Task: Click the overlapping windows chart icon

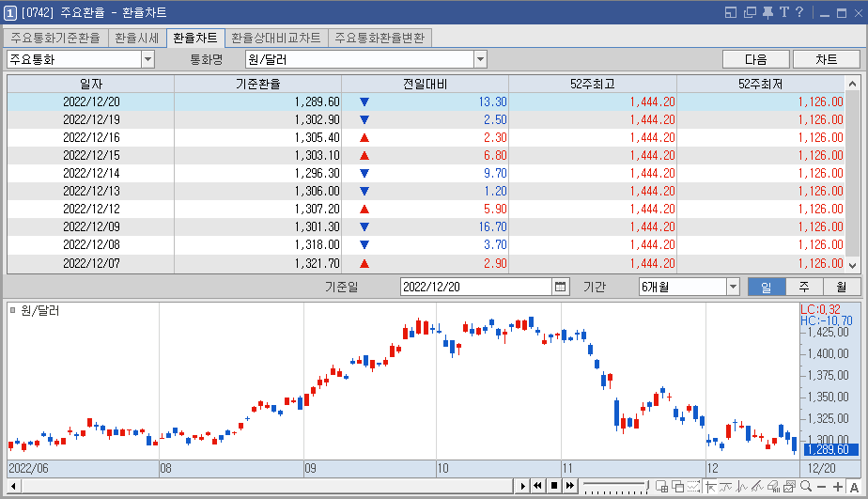Action: click(677, 486)
